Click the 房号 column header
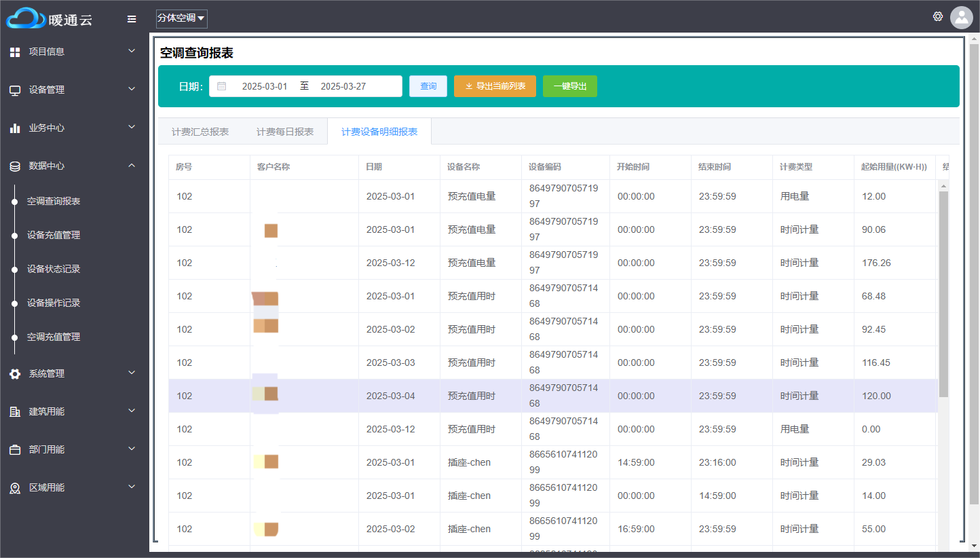Screen dimensions: 980x558 [x=209, y=167]
